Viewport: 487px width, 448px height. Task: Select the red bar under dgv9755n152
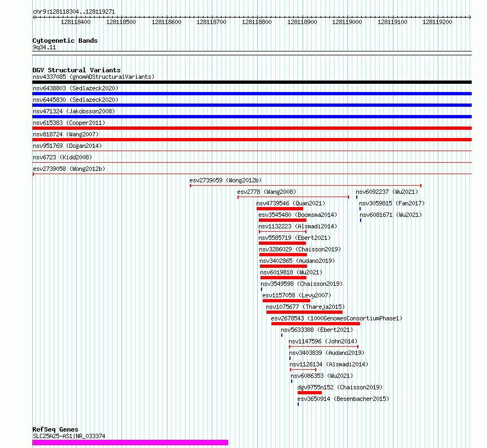point(310,393)
